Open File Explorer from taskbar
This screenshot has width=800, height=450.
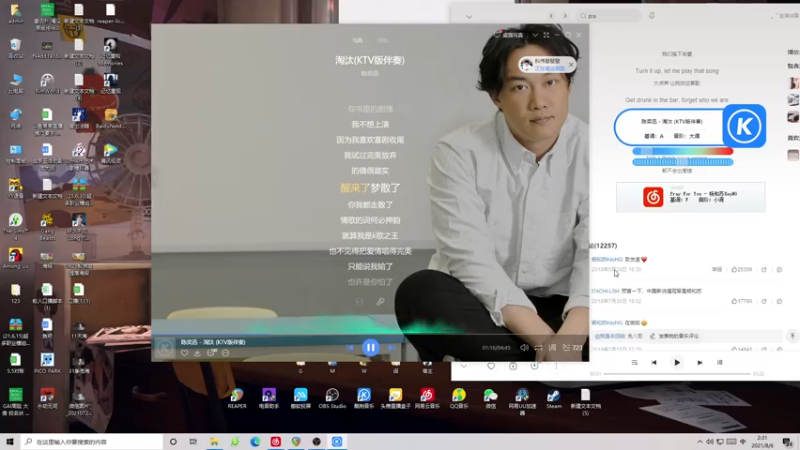(214, 441)
